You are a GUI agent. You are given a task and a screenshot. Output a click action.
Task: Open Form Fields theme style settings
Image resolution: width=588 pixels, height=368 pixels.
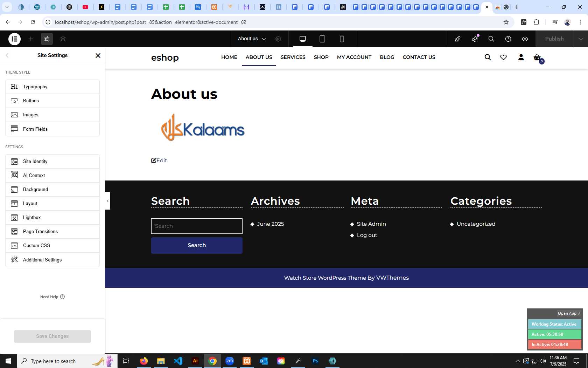52,129
